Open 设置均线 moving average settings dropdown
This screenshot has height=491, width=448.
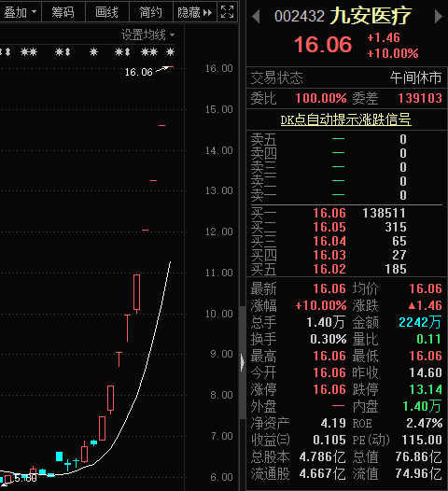pos(147,35)
